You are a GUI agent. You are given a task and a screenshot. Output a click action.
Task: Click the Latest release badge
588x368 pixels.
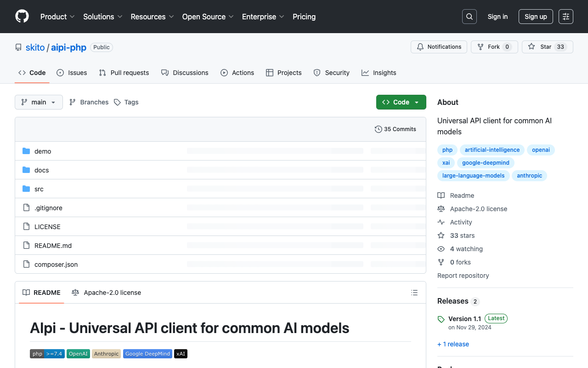(496, 318)
